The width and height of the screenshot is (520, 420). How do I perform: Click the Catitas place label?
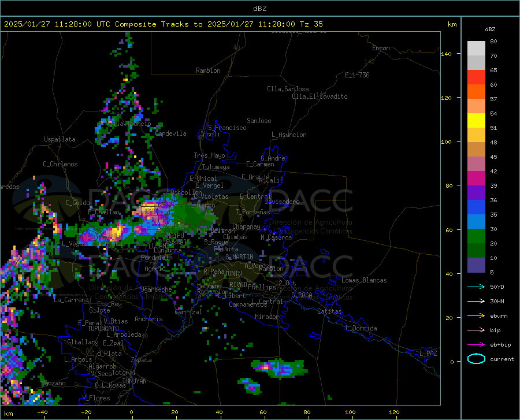[329, 311]
